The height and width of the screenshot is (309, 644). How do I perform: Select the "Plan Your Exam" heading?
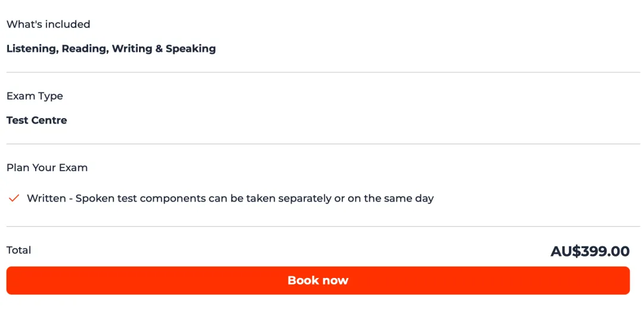pyautogui.click(x=47, y=168)
